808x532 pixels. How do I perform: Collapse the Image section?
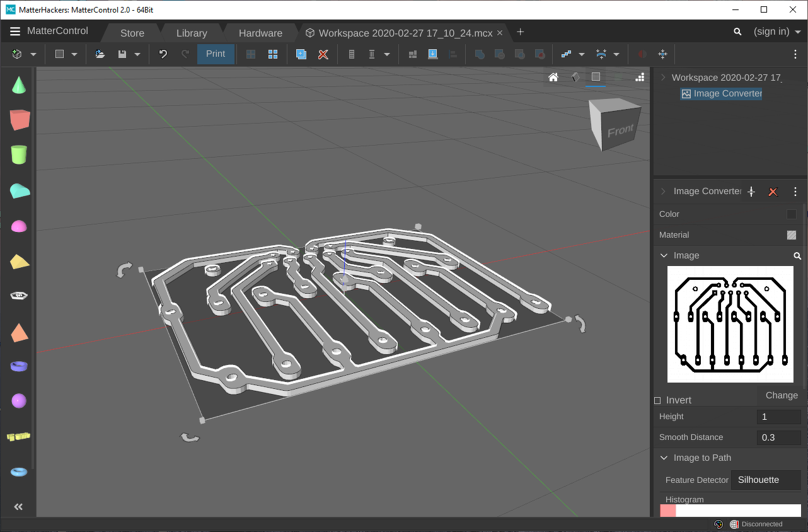[664, 255]
